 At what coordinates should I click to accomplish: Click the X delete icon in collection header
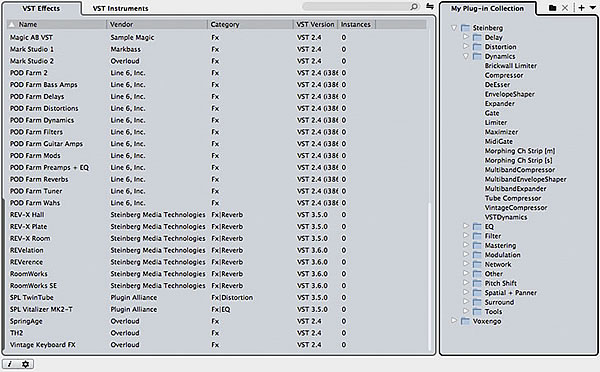tap(565, 8)
